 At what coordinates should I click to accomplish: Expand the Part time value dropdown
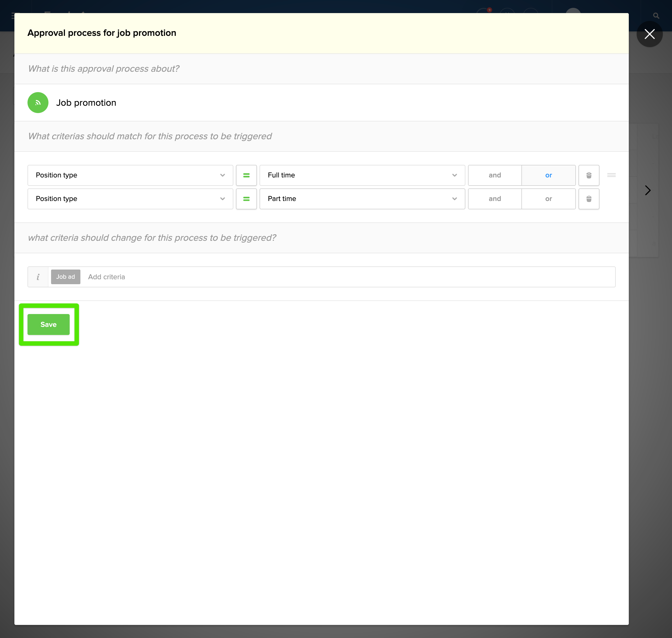coord(362,199)
